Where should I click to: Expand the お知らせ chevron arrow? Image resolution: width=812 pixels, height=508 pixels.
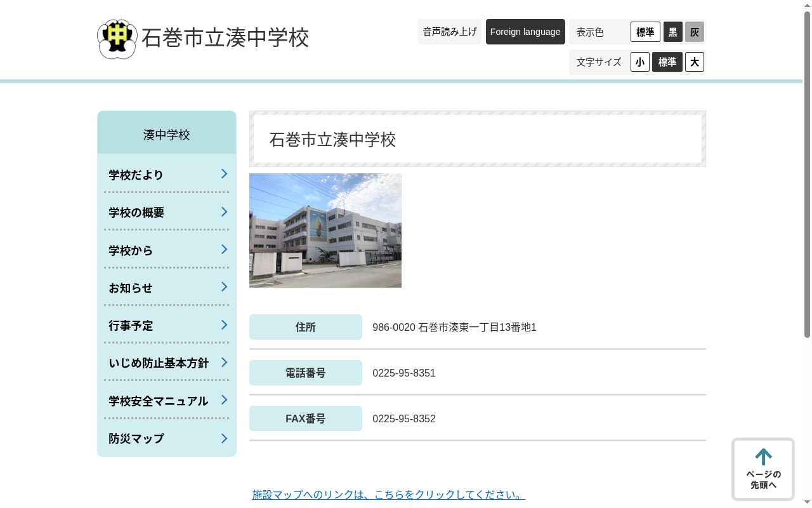tap(224, 287)
